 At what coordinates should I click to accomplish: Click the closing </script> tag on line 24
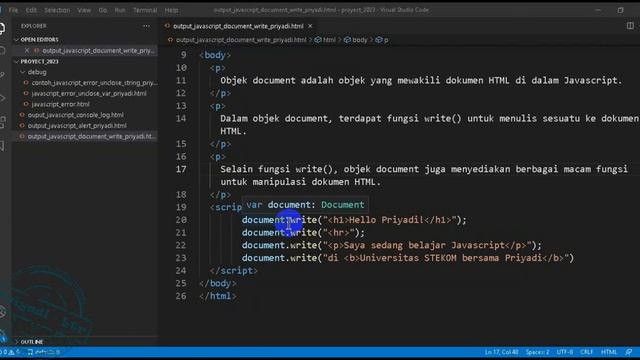(234, 271)
